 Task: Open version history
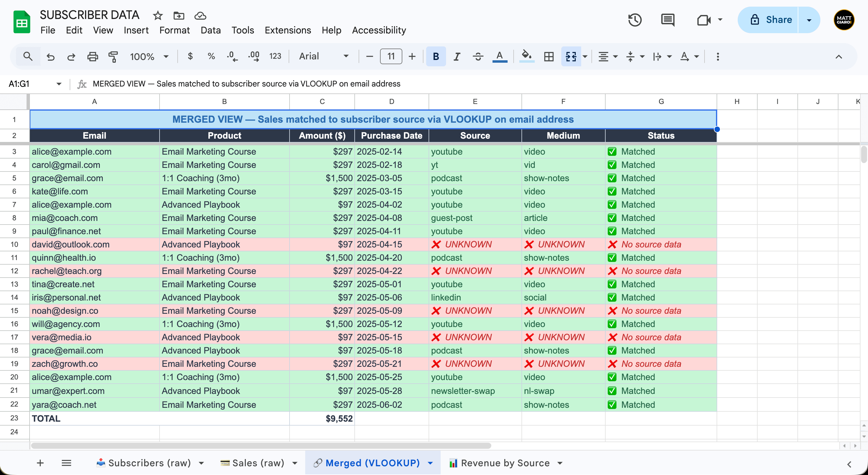coord(635,20)
